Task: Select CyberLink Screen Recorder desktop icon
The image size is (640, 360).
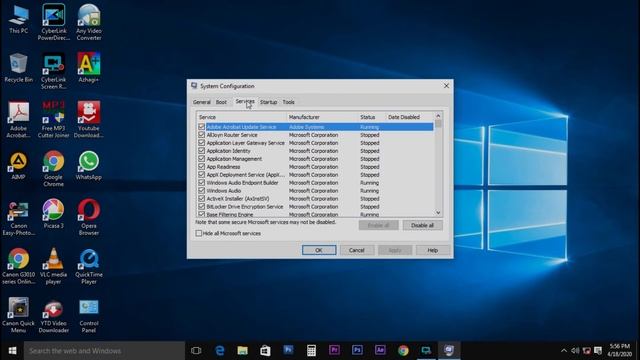Action: (x=53, y=71)
